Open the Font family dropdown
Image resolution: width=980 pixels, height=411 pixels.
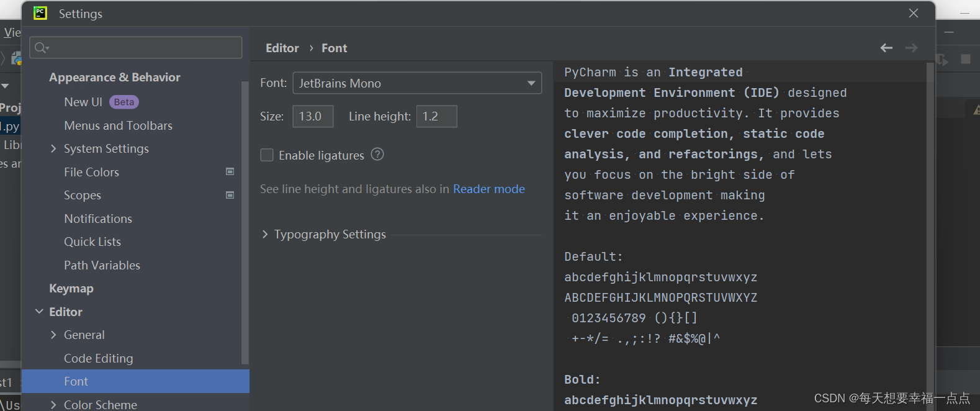click(x=417, y=83)
